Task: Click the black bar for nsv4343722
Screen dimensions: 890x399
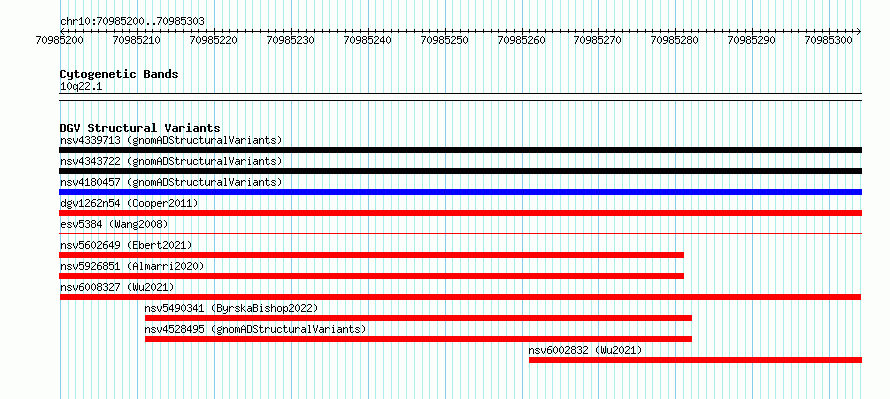Action: pyautogui.click(x=460, y=171)
